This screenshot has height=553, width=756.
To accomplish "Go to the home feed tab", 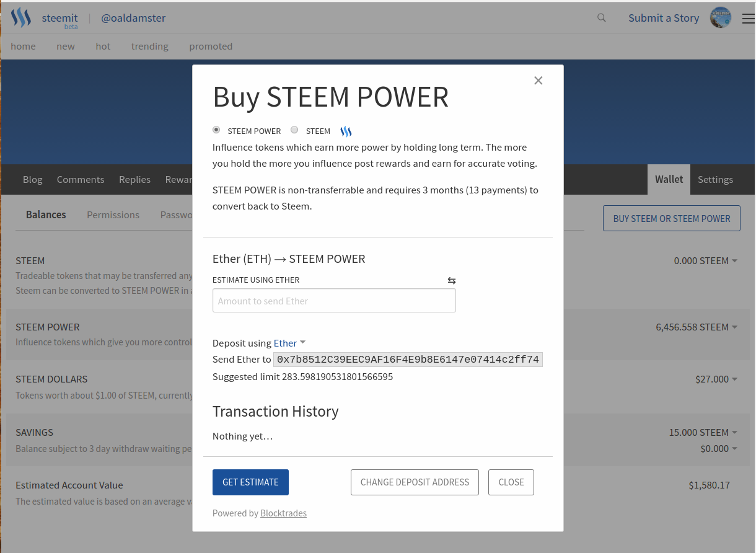I will (x=23, y=46).
